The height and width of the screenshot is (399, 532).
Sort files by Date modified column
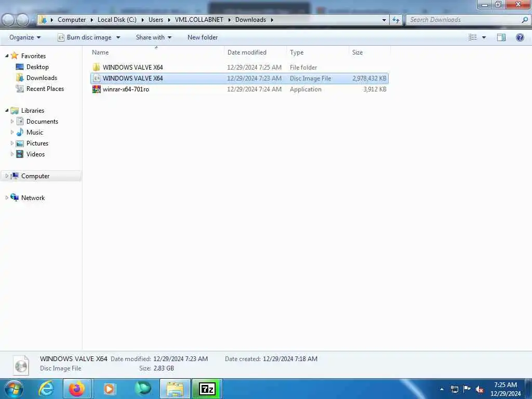click(x=247, y=52)
